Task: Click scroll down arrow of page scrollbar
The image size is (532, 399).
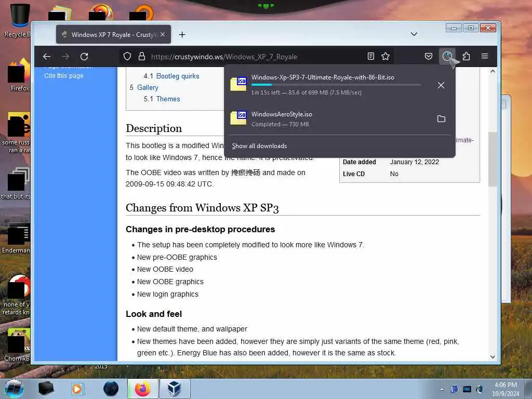Action: [493, 356]
